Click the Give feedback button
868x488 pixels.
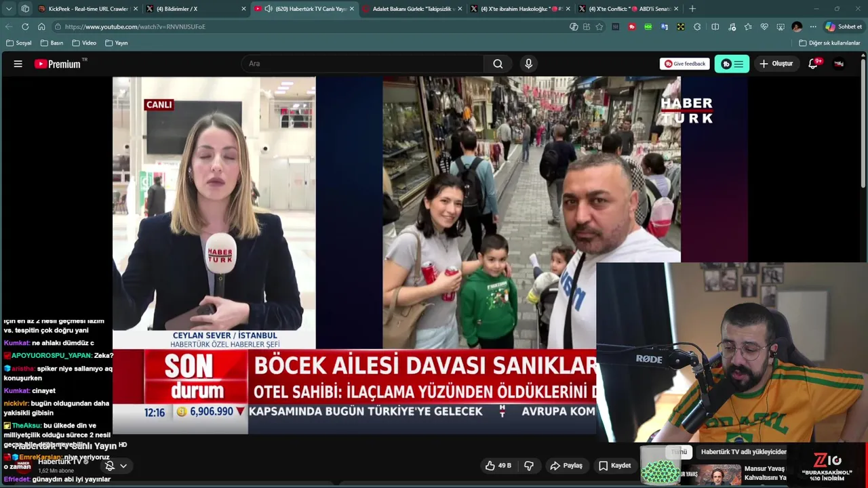(x=685, y=64)
